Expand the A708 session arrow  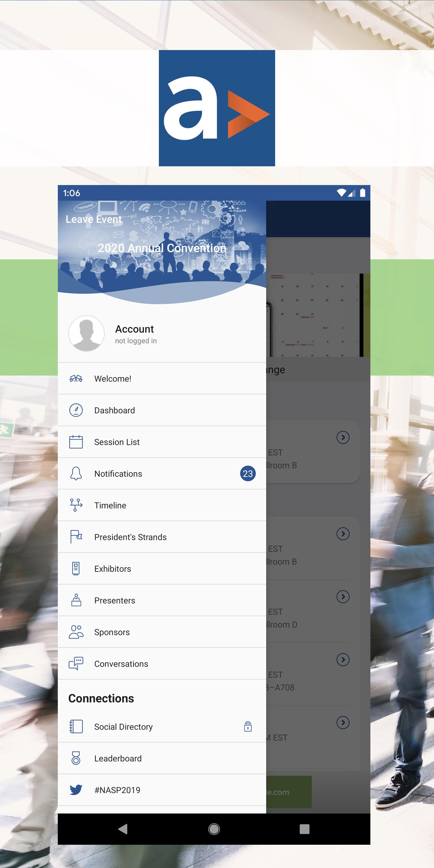click(x=343, y=660)
